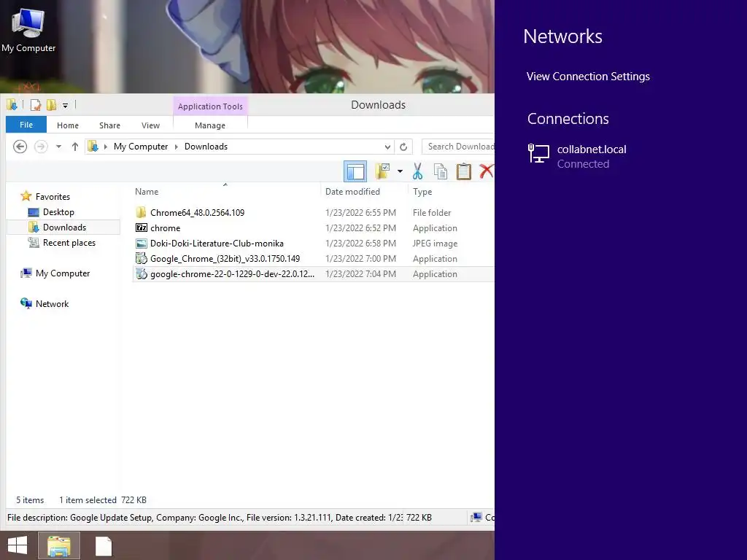Screen dimensions: 747x560
Task: Click the Network globe icon in navigation pane
Action: (26, 303)
